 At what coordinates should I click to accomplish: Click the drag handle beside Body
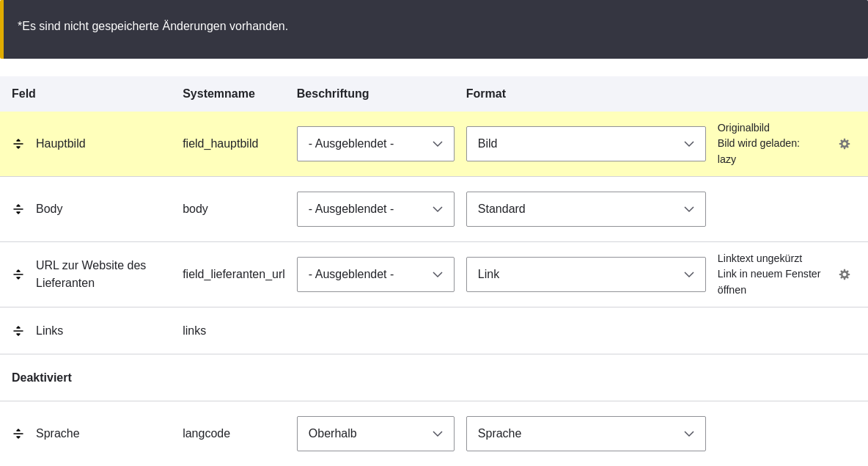point(18,209)
